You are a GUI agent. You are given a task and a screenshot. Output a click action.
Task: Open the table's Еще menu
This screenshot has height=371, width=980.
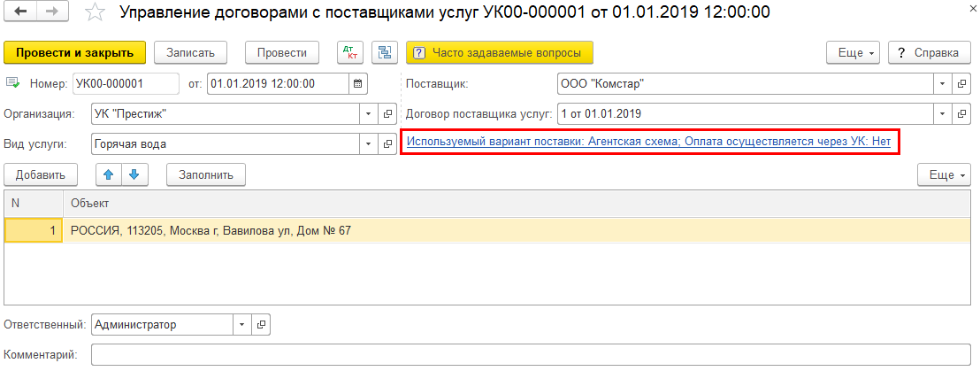[945, 174]
